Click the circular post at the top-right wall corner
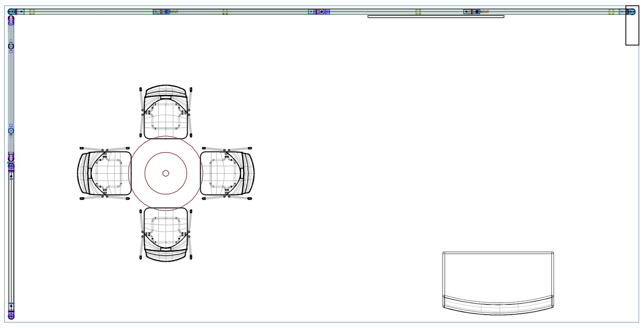644x328 pixels. pyautogui.click(x=632, y=12)
